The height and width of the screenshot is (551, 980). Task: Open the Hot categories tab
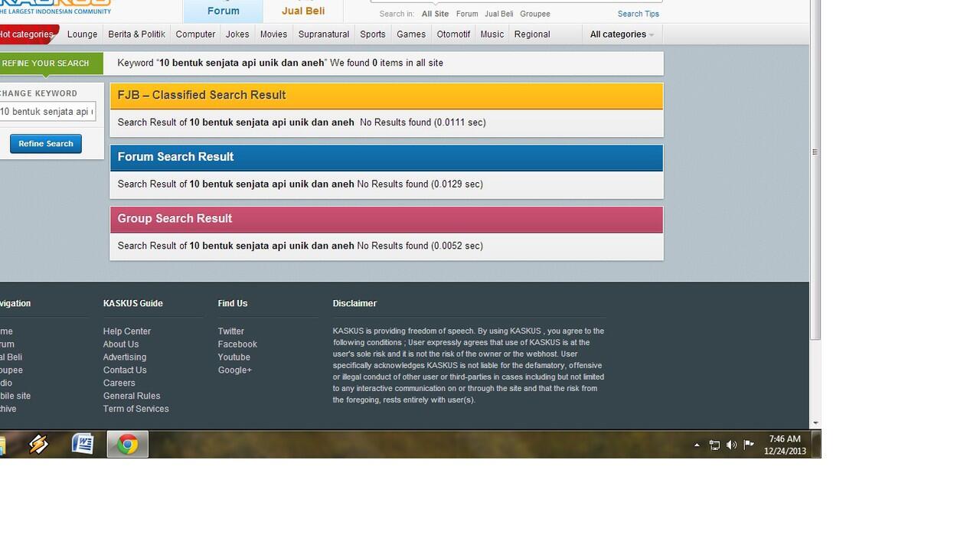point(28,34)
